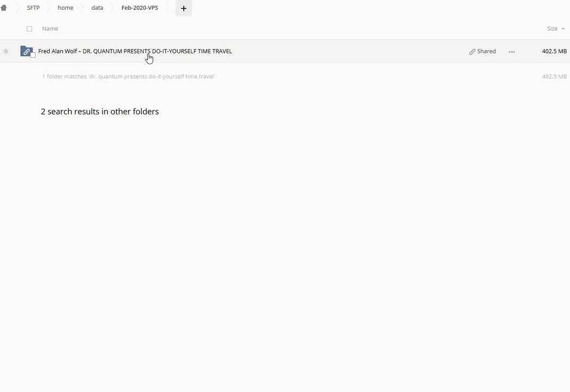The image size is (570, 392).
Task: Navigate to the 'home' breadcrumb
Action: pos(65,8)
